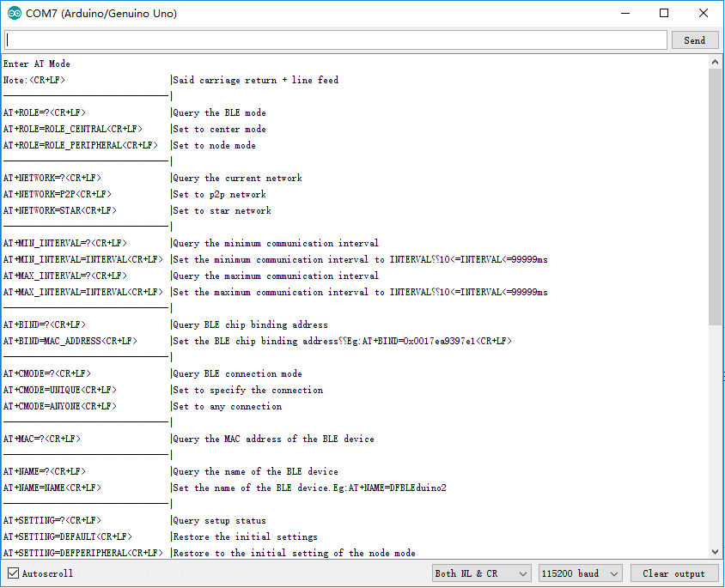Click the 'AT+ROLE=ROLE_CENTRAL<CR+LF>' command
Screen dimensions: 725x588
coord(73,129)
